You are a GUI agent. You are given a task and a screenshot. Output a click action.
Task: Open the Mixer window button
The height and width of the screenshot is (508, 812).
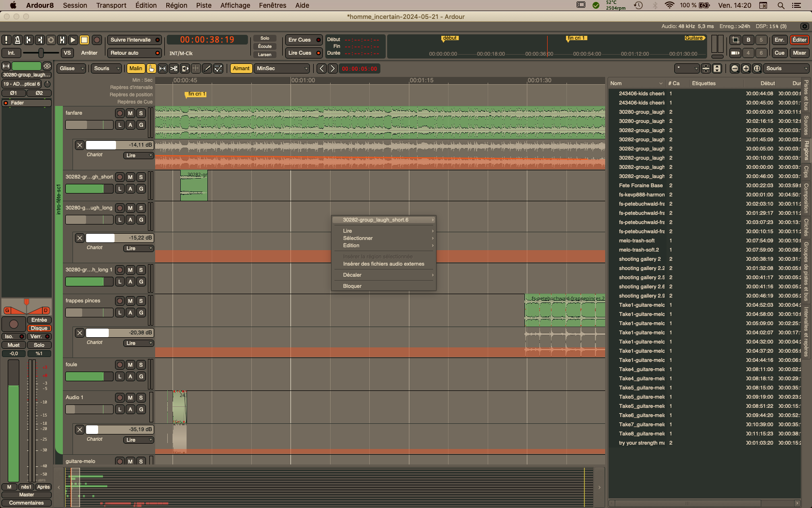(799, 53)
